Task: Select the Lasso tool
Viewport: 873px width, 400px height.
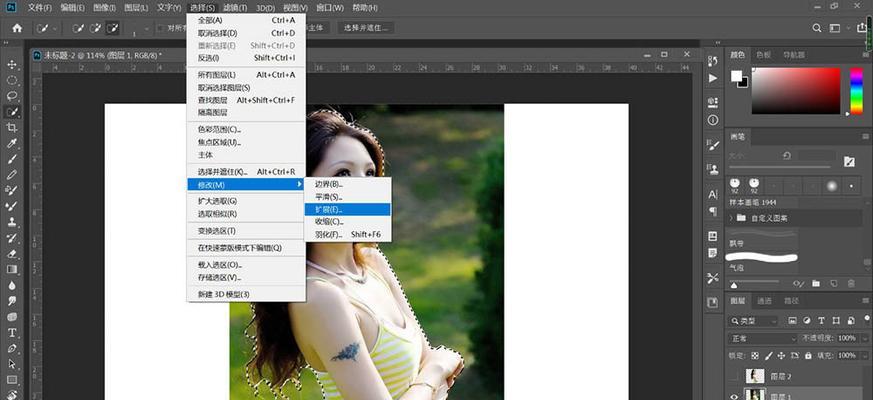Action: (11, 96)
